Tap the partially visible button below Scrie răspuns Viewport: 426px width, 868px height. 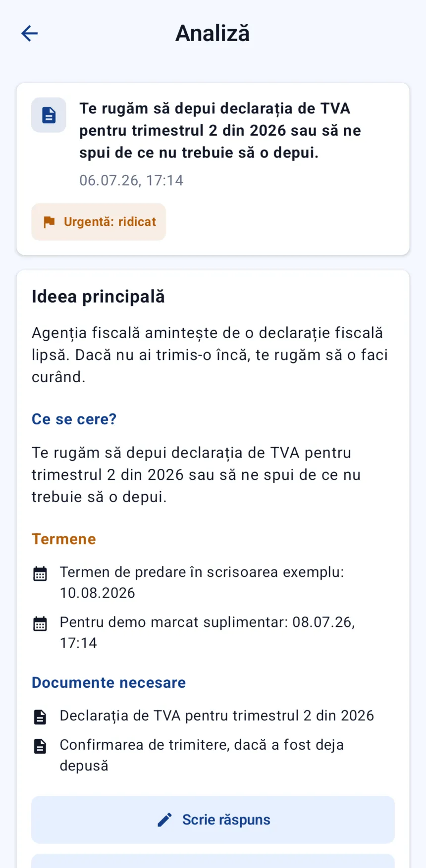coord(213,861)
